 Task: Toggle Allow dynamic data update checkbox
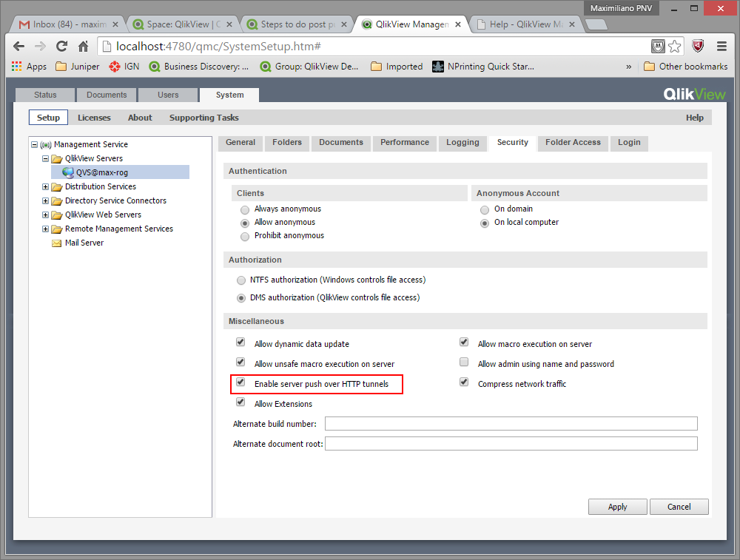pos(240,342)
